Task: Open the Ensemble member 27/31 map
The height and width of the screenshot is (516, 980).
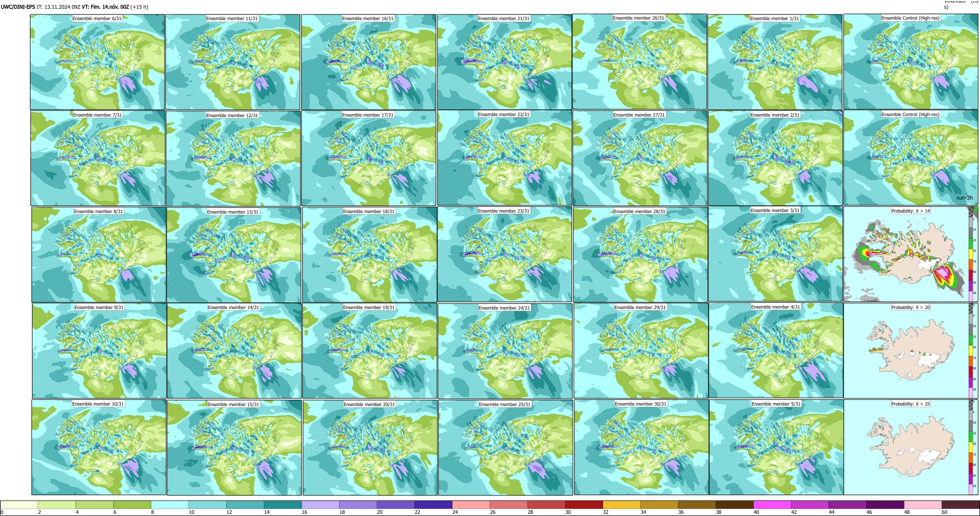Action: click(x=640, y=158)
